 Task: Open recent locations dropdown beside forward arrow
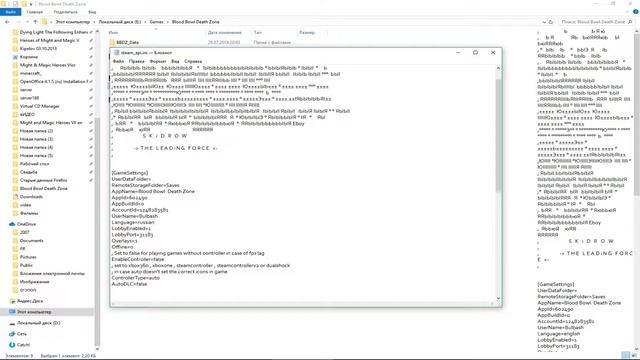27,22
